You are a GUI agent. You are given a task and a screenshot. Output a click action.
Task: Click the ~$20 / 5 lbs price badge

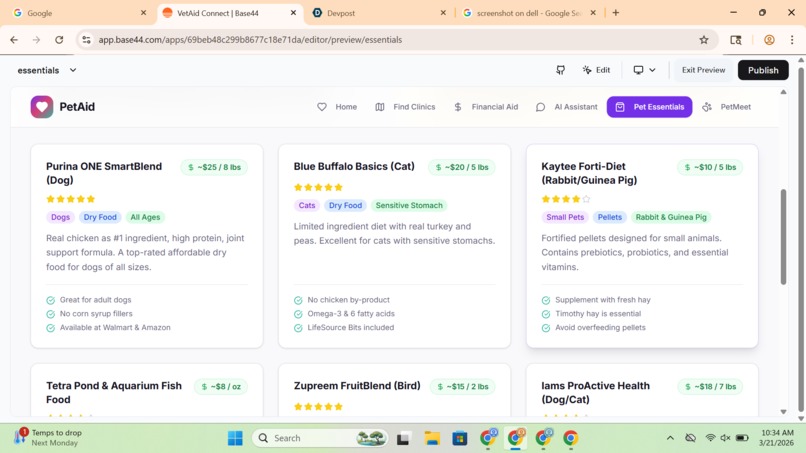click(462, 167)
